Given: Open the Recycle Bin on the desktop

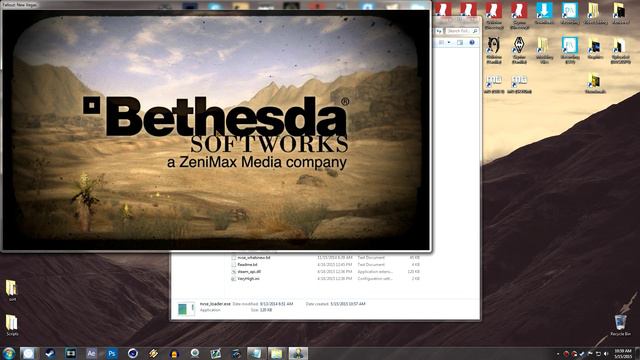Looking at the screenshot, I should coord(620,324).
